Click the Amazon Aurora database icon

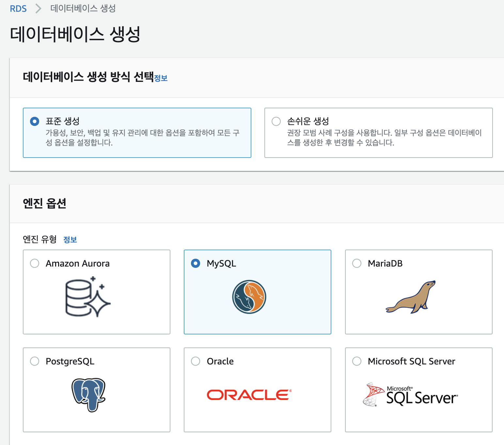(88, 297)
